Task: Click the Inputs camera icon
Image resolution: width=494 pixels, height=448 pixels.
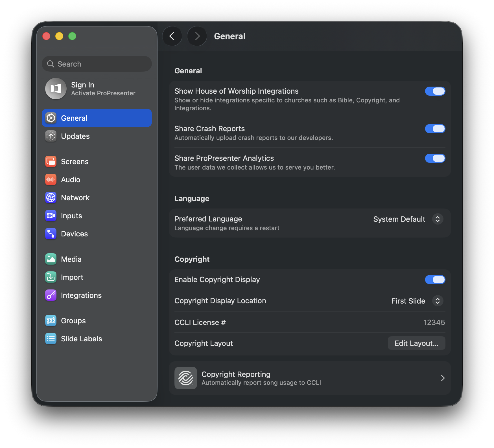Action: (x=51, y=216)
